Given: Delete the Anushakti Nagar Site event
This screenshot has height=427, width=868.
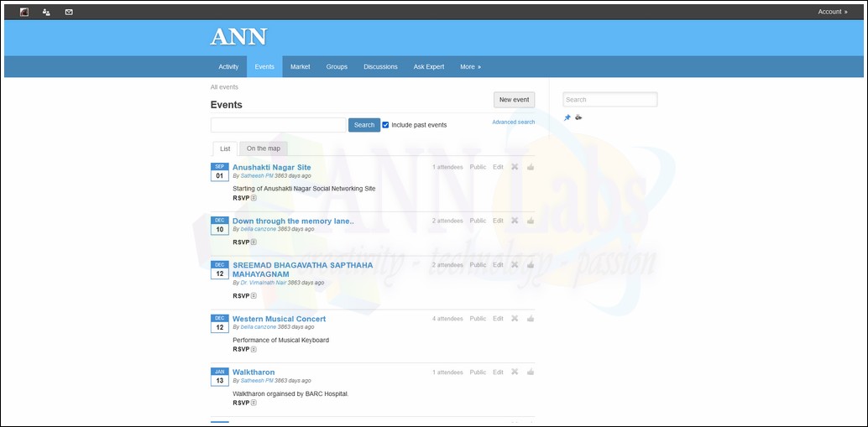Looking at the screenshot, I should tap(515, 167).
